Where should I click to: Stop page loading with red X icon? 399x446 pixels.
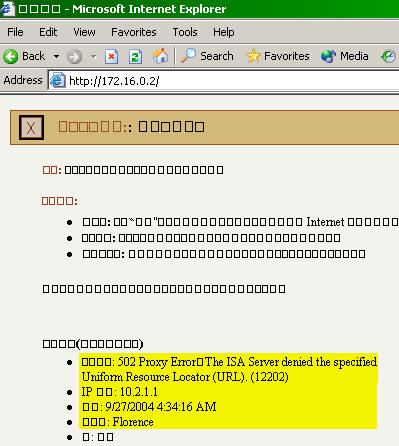[111, 56]
